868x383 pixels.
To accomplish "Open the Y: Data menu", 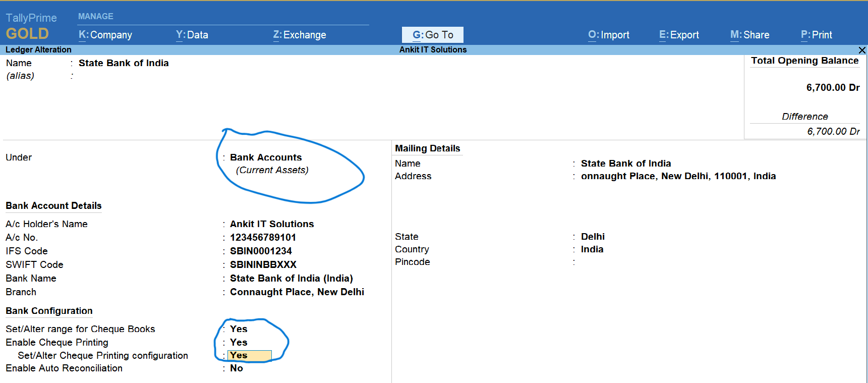I will click(192, 35).
